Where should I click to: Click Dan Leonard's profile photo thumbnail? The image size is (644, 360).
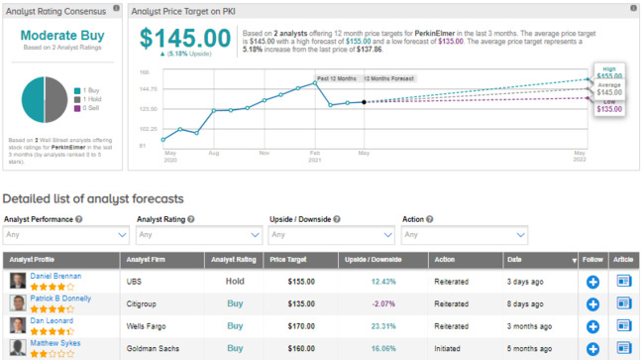18,325
